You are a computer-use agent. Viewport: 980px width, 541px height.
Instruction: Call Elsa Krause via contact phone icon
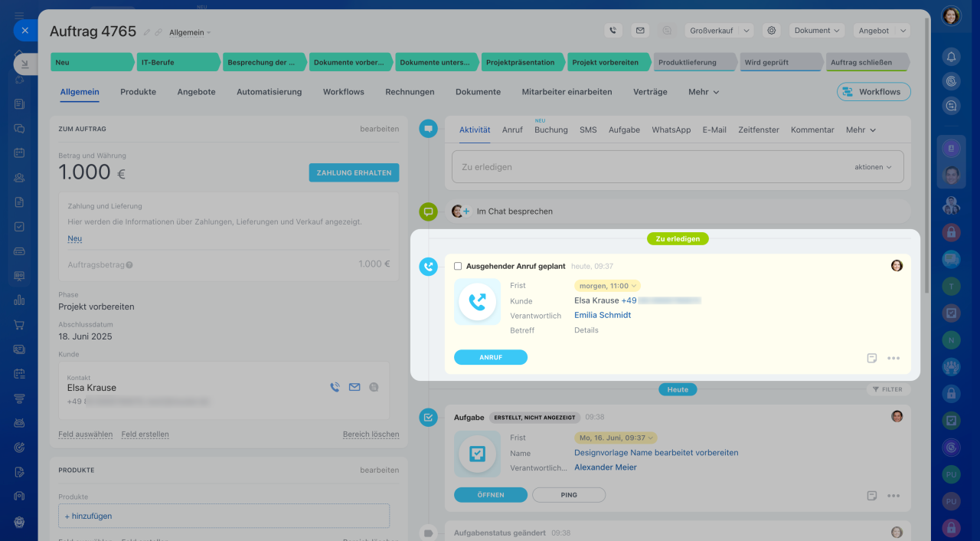(335, 387)
